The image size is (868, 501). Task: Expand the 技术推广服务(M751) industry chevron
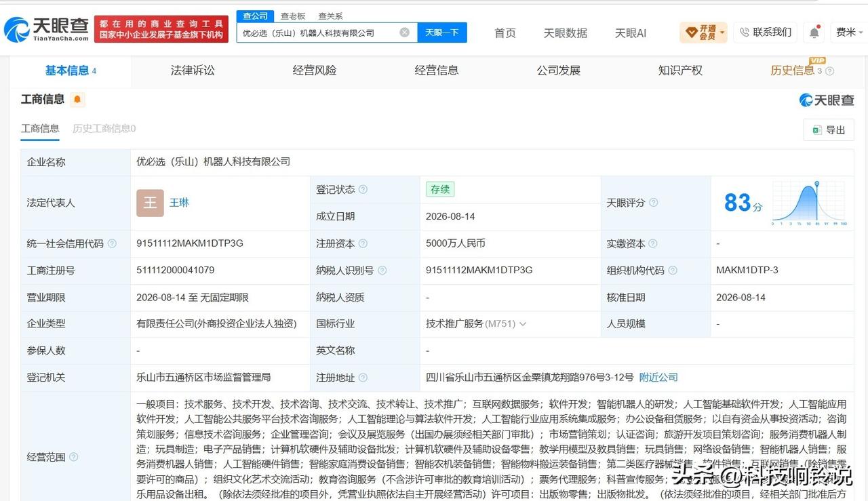pos(522,324)
